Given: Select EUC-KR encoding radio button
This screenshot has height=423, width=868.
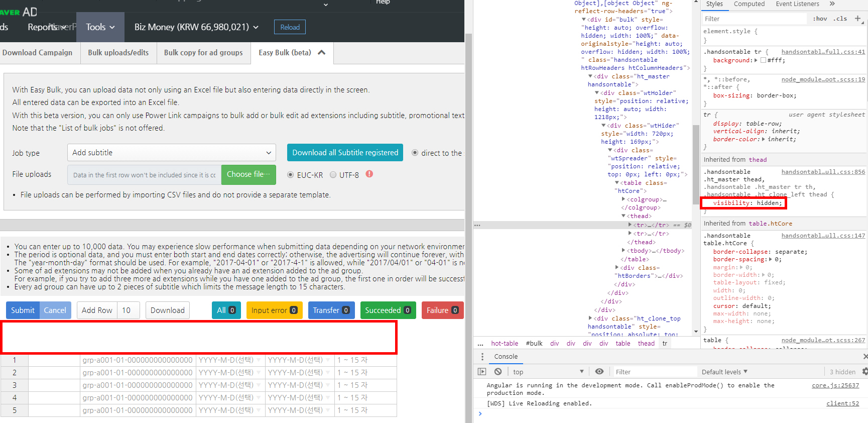Looking at the screenshot, I should coord(291,175).
